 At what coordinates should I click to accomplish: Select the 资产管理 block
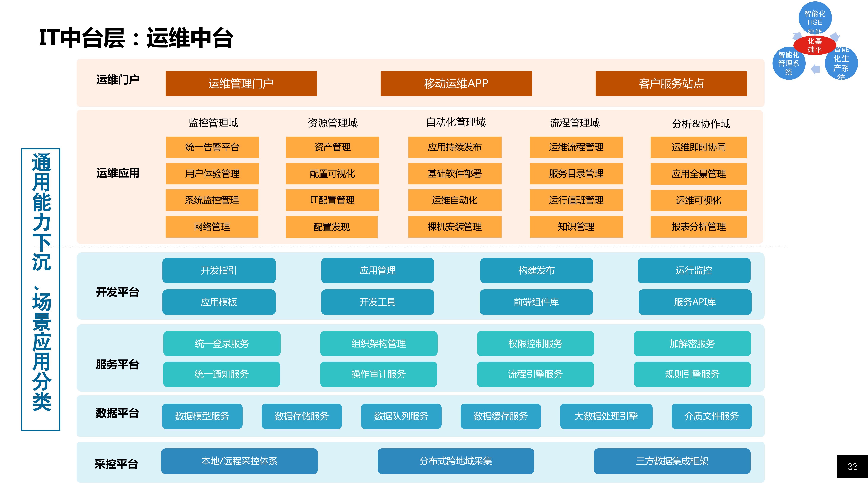coord(332,147)
